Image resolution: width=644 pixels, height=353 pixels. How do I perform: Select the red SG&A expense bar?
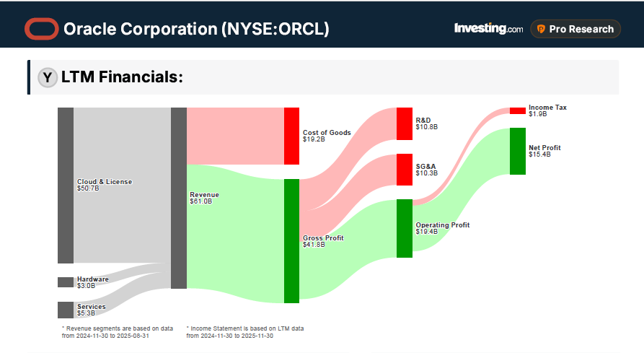coord(405,170)
